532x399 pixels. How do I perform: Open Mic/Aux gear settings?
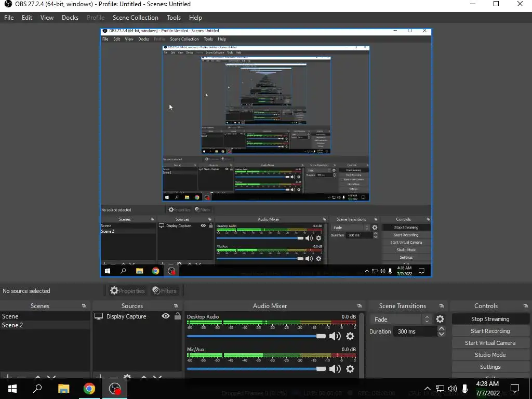click(350, 369)
